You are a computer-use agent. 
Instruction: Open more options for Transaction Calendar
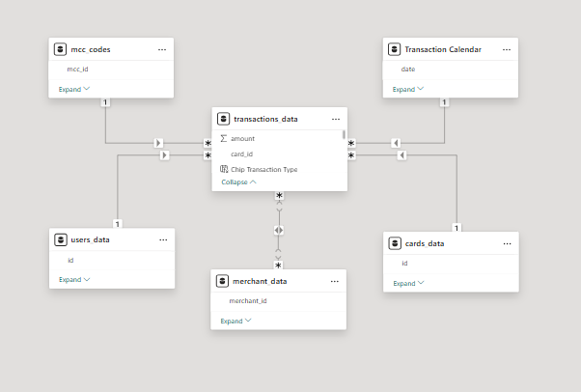(507, 48)
